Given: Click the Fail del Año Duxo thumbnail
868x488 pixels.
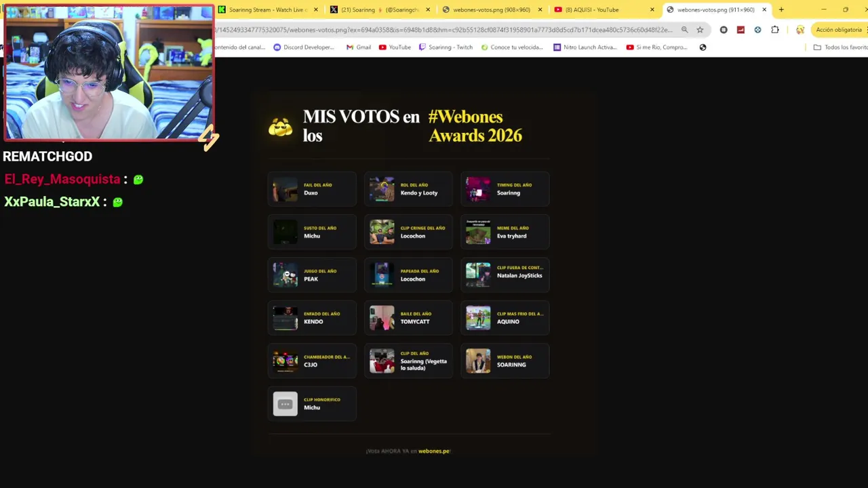Looking at the screenshot, I should tap(285, 189).
